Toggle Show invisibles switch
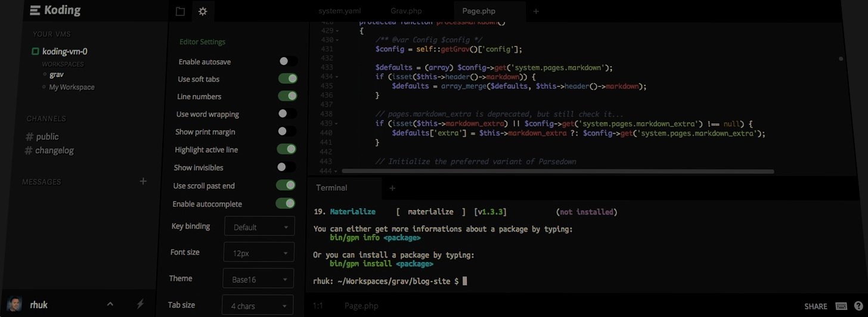This screenshot has height=317, width=868. (x=286, y=167)
